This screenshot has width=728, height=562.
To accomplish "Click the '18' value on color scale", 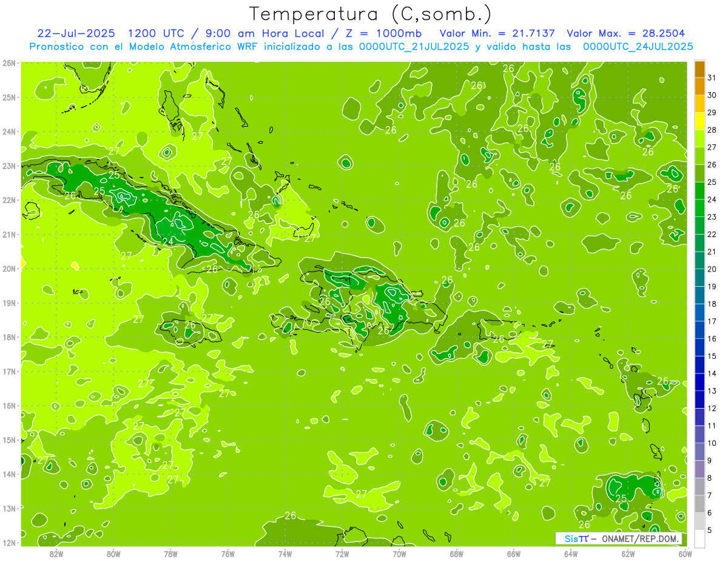I will coord(712,304).
